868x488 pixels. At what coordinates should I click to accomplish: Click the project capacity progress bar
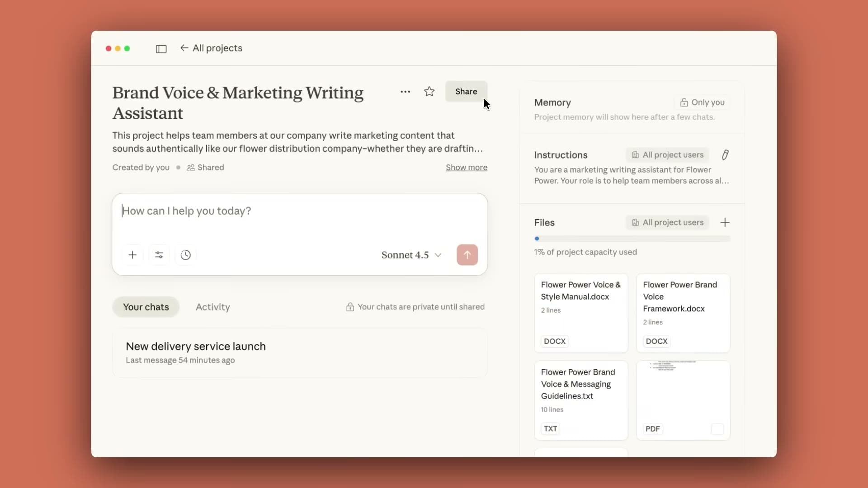coord(632,239)
